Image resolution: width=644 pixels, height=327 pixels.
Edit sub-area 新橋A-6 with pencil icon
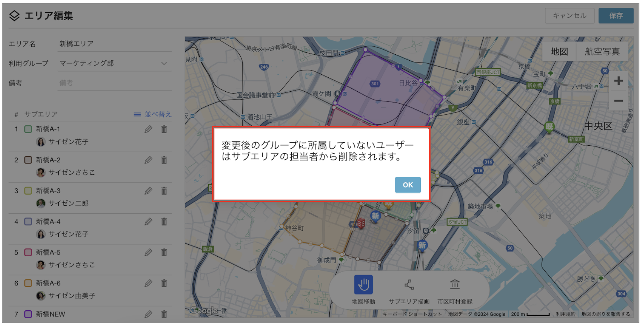[x=149, y=283]
